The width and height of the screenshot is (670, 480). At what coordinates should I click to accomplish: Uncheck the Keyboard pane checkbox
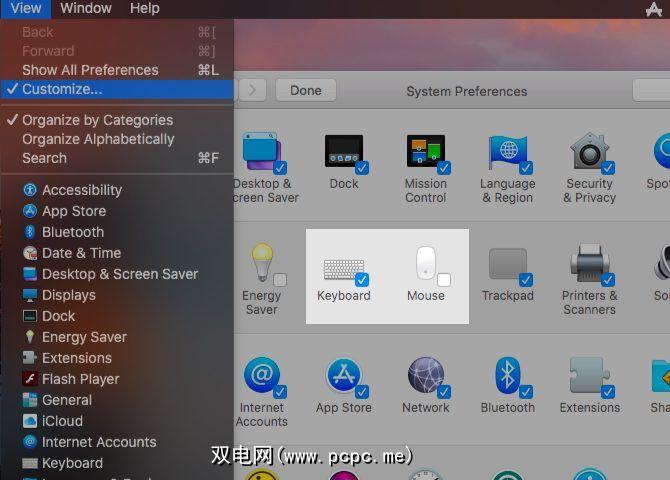[362, 280]
